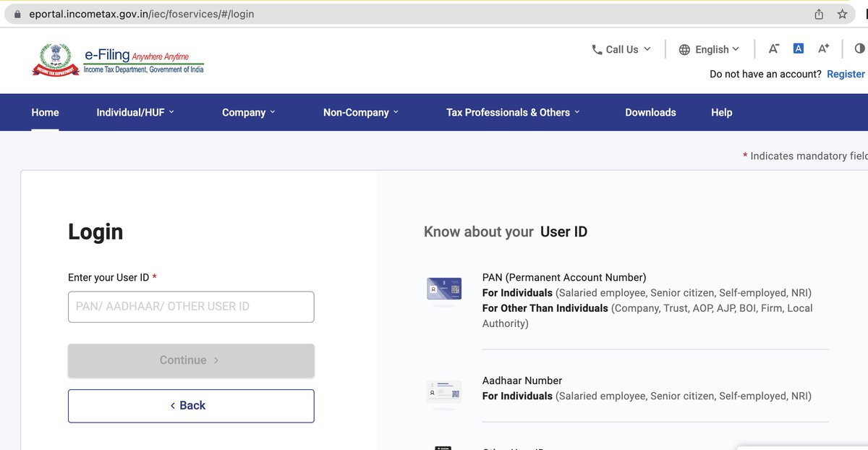
Task: Bookmark this page with the star icon
Action: point(842,14)
